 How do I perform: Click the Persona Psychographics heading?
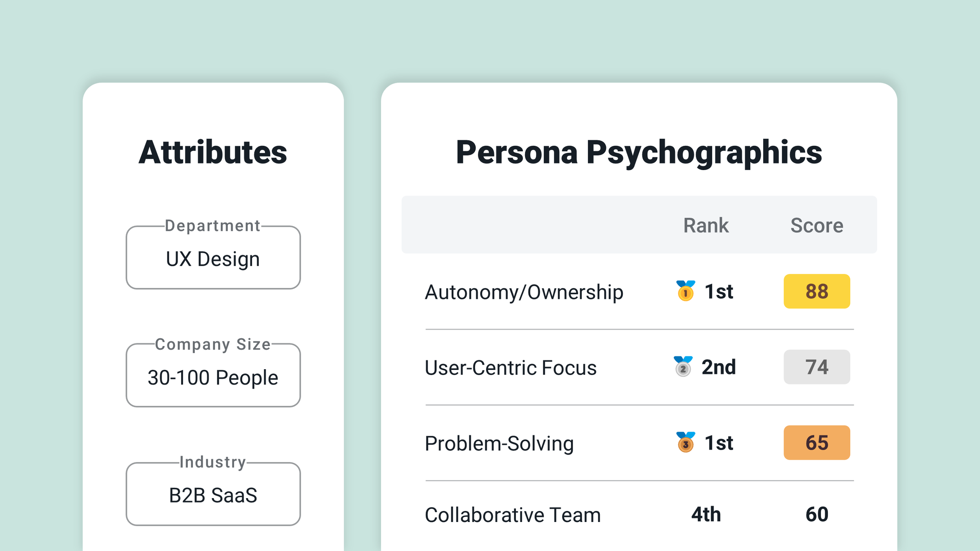(x=639, y=153)
